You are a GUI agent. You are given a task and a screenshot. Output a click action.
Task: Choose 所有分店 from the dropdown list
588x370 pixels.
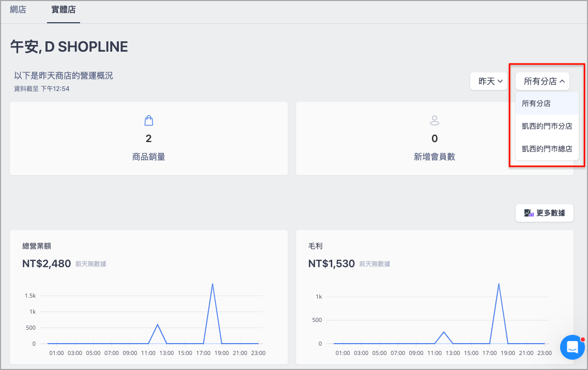[547, 103]
